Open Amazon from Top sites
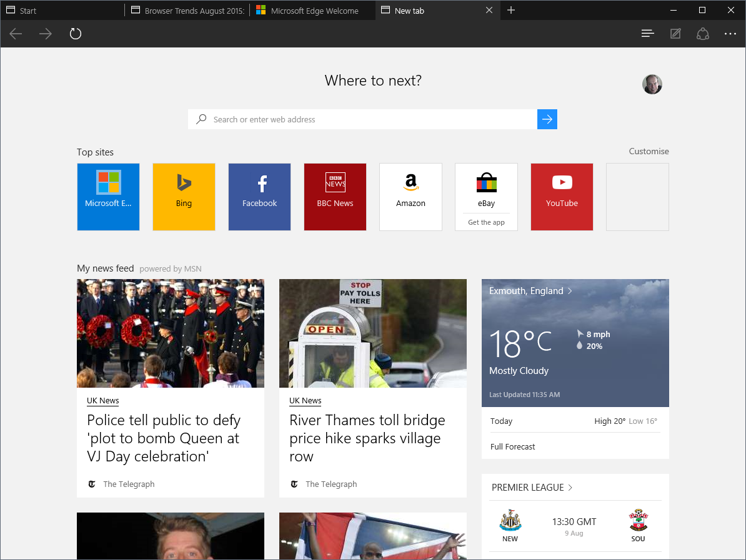Viewport: 746px width, 560px height. [x=410, y=197]
